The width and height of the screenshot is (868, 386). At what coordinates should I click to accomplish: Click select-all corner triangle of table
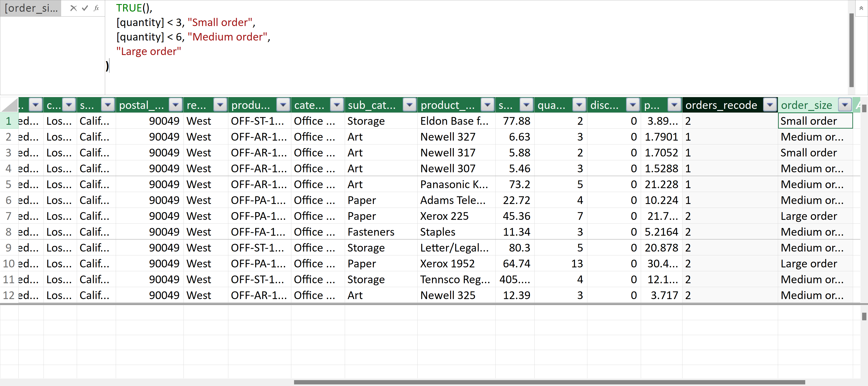click(x=10, y=105)
